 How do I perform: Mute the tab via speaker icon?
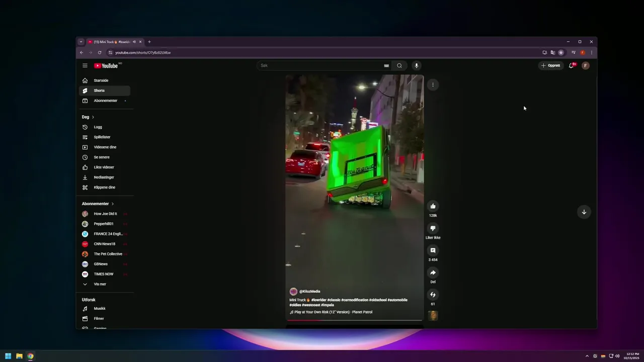[134, 42]
